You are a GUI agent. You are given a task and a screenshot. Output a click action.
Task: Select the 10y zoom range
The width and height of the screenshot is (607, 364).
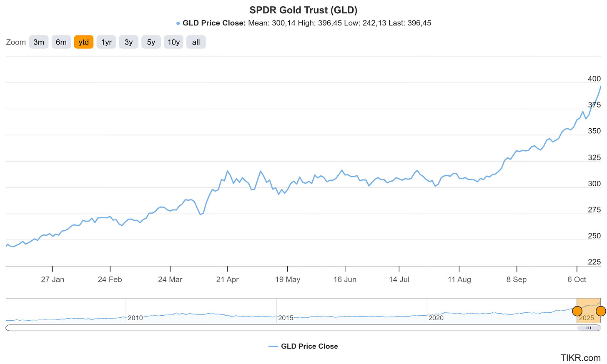point(173,42)
